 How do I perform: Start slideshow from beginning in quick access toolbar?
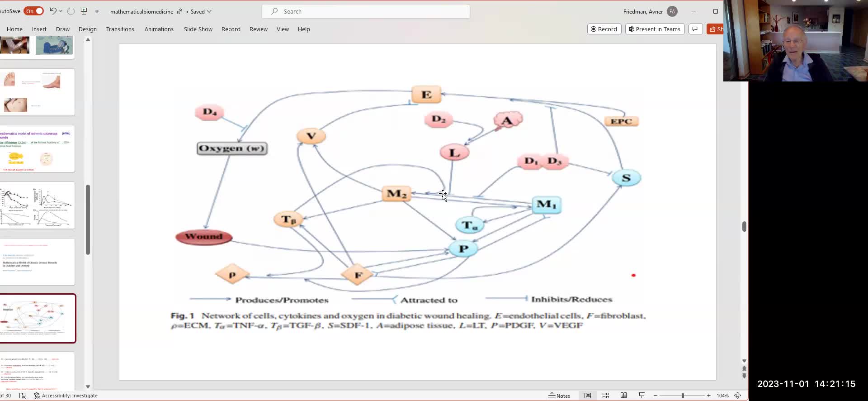click(84, 11)
